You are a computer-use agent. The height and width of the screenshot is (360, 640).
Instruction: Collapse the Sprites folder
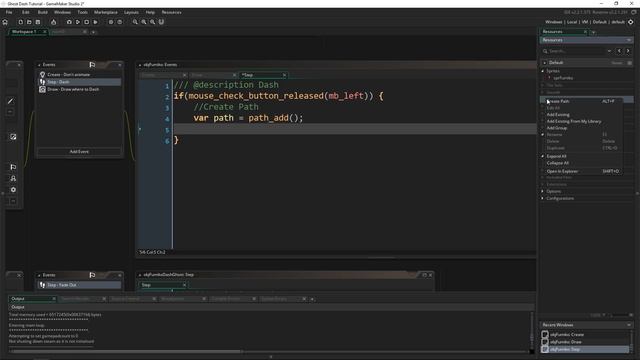click(x=543, y=71)
